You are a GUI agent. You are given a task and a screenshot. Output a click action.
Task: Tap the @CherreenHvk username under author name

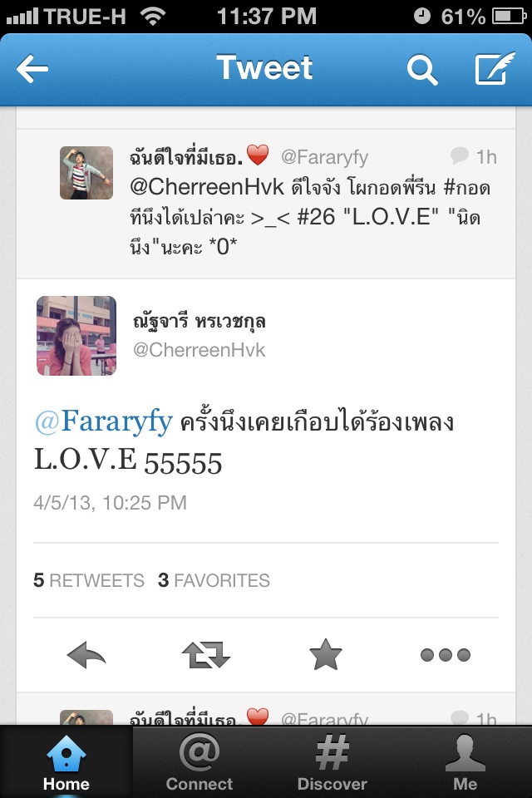click(x=199, y=350)
